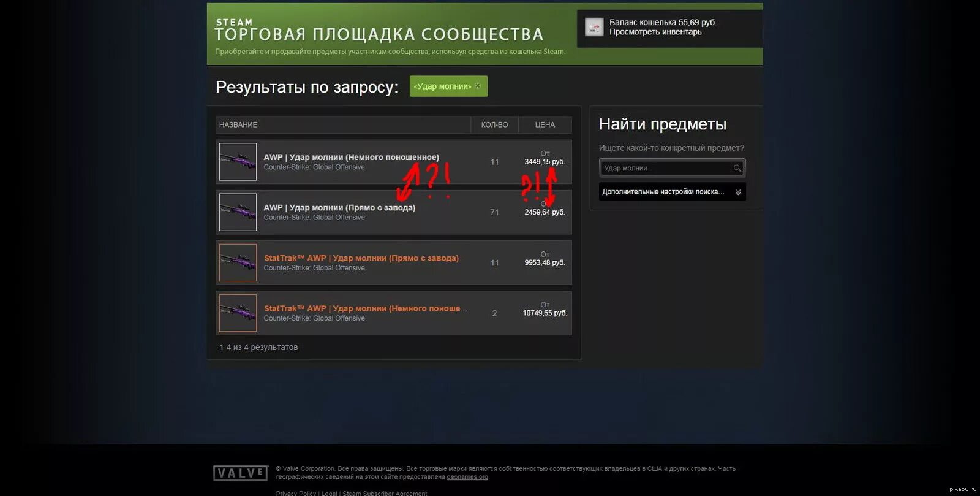Click the magnifier icon in the search box

point(737,168)
